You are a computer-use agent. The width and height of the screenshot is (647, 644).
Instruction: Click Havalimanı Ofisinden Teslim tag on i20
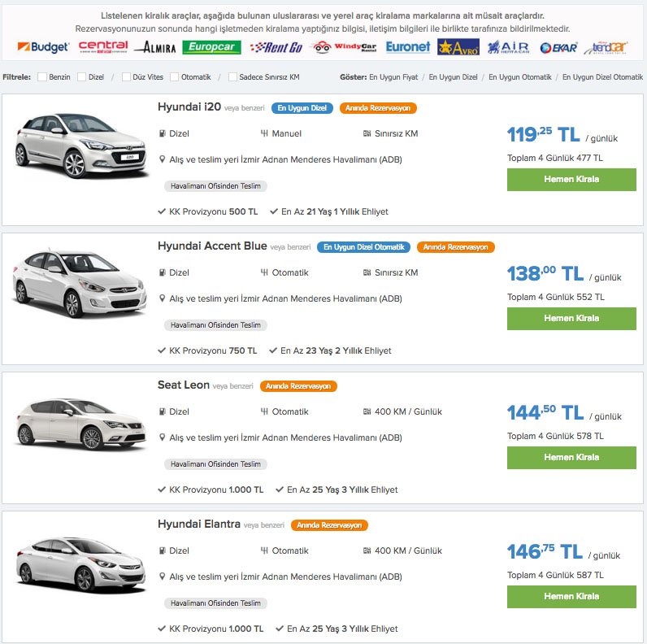tap(216, 186)
